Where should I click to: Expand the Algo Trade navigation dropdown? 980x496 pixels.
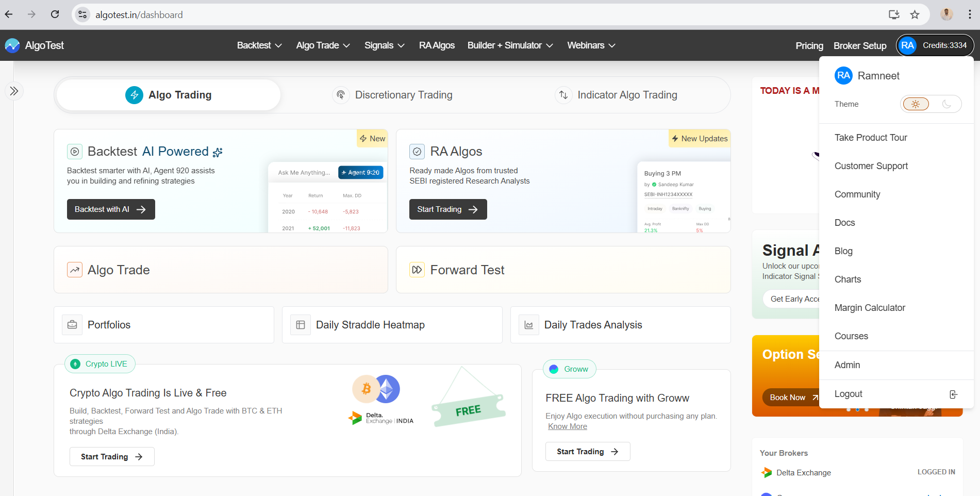(323, 45)
